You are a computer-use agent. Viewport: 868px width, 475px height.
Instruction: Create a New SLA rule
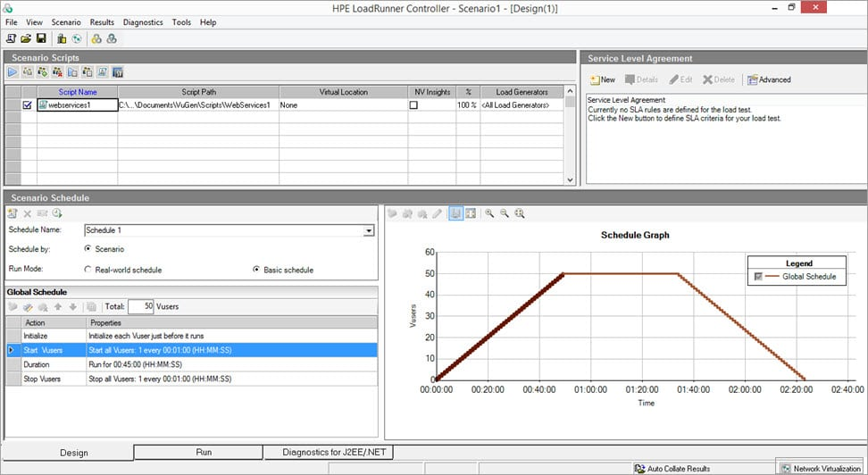click(602, 79)
